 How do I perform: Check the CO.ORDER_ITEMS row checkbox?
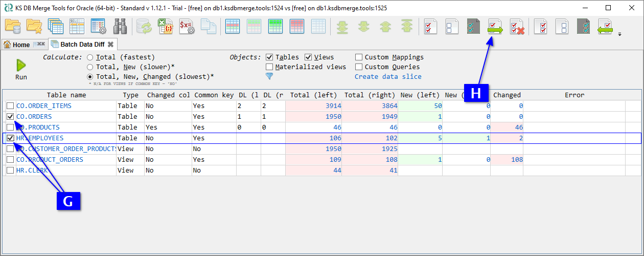coord(10,106)
